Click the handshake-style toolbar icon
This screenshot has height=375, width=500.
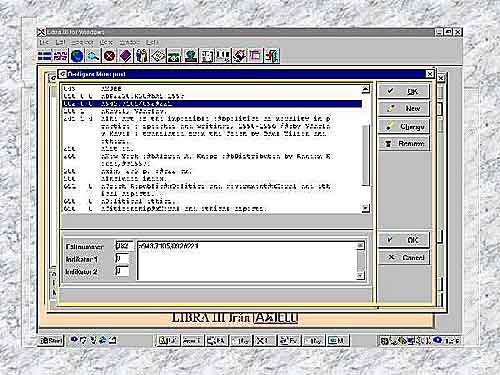[x=239, y=56]
